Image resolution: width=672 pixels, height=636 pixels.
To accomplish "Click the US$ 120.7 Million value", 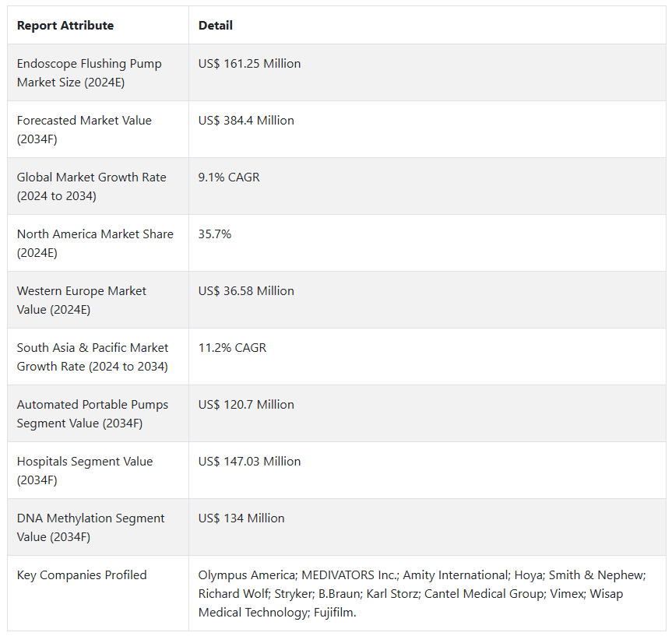I will tap(246, 405).
